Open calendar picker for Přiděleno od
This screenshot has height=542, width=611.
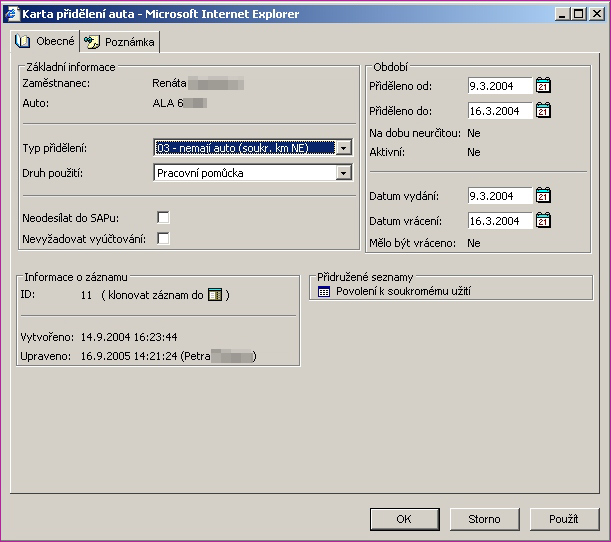pos(543,86)
